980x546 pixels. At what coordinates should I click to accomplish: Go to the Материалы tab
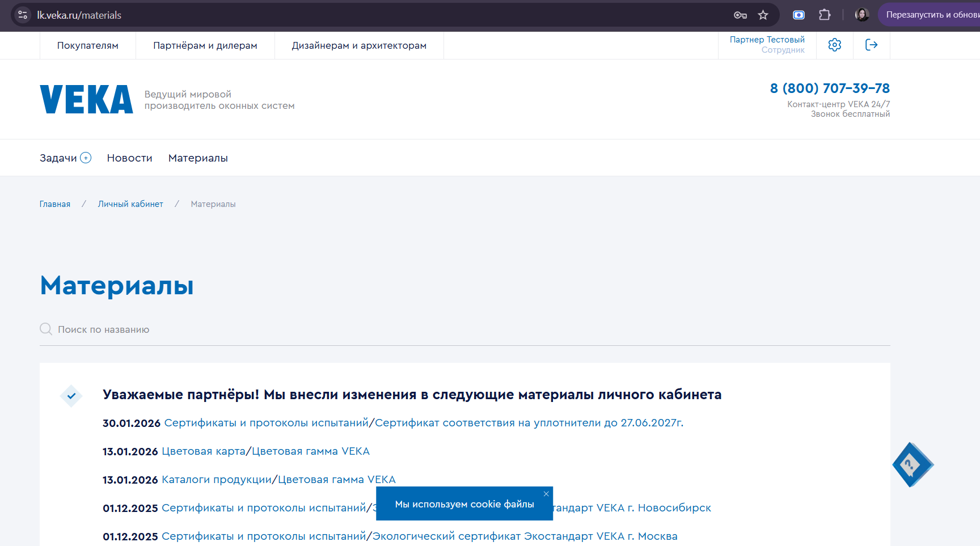(x=198, y=158)
